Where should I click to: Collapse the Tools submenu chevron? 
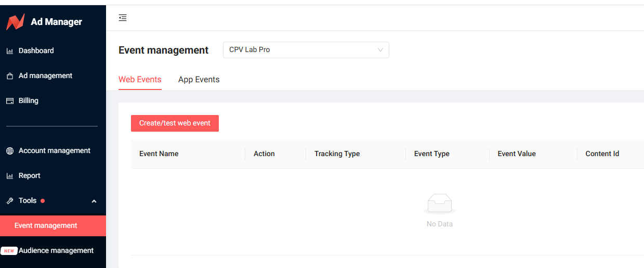pyautogui.click(x=94, y=201)
